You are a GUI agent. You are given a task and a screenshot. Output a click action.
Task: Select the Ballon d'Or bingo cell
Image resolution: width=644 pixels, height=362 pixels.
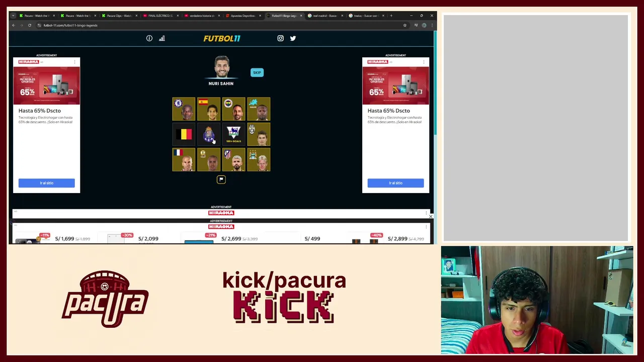coord(209,159)
